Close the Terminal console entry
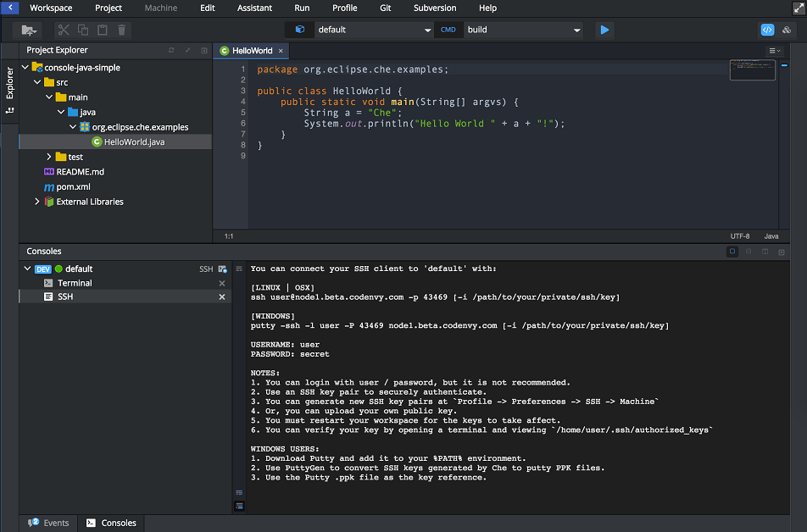The width and height of the screenshot is (807, 532). pos(222,283)
